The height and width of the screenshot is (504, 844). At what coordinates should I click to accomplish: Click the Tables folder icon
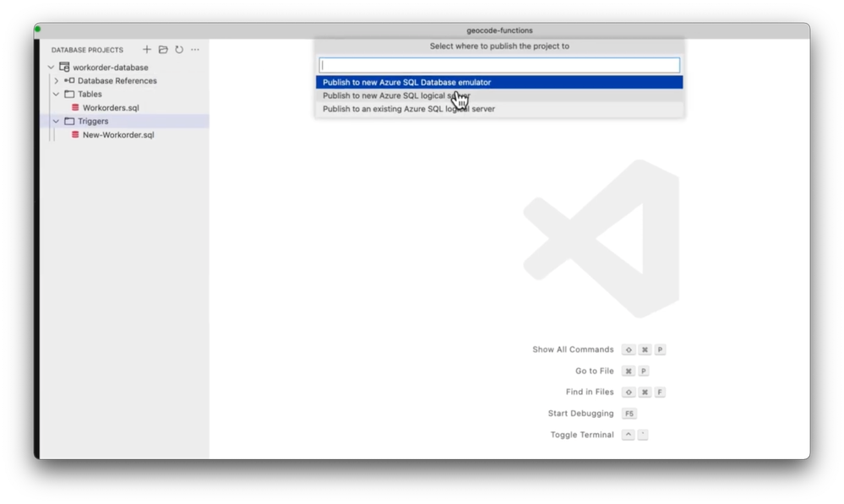click(69, 94)
